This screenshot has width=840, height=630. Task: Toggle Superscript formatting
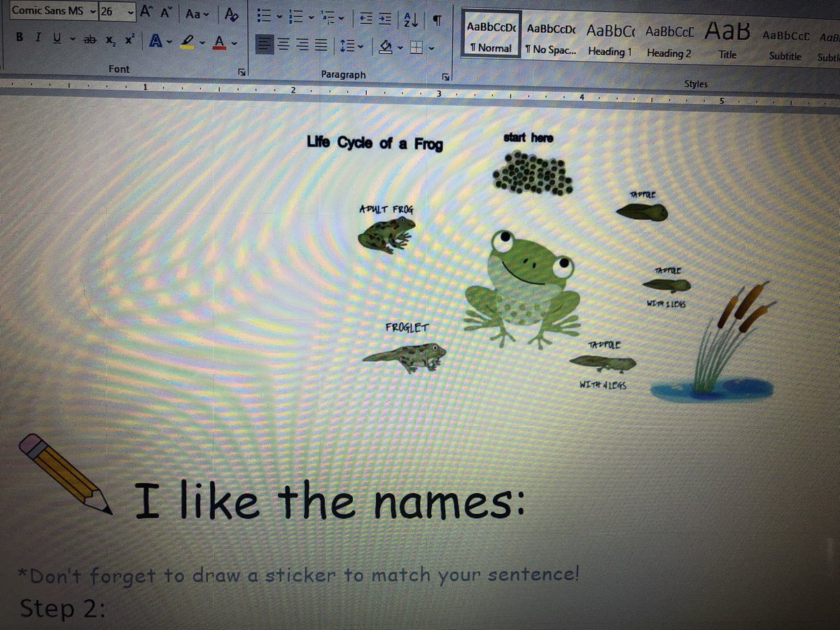(x=129, y=41)
